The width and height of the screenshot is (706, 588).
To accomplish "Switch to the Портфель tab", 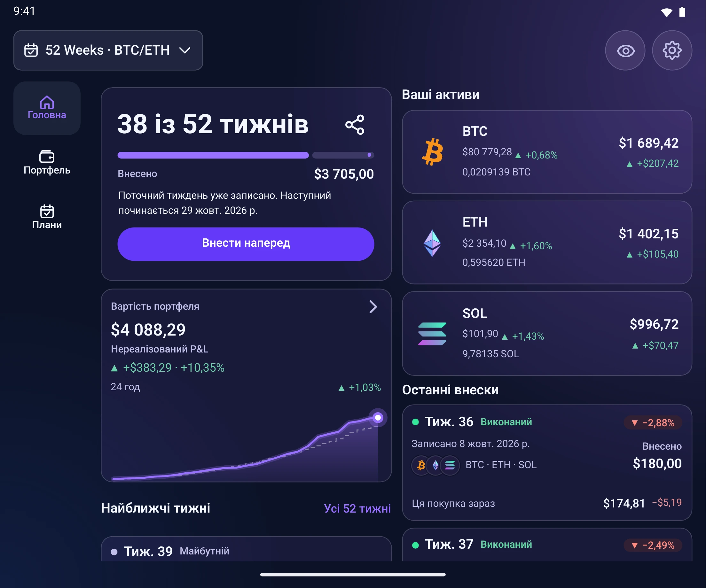I will (x=47, y=163).
